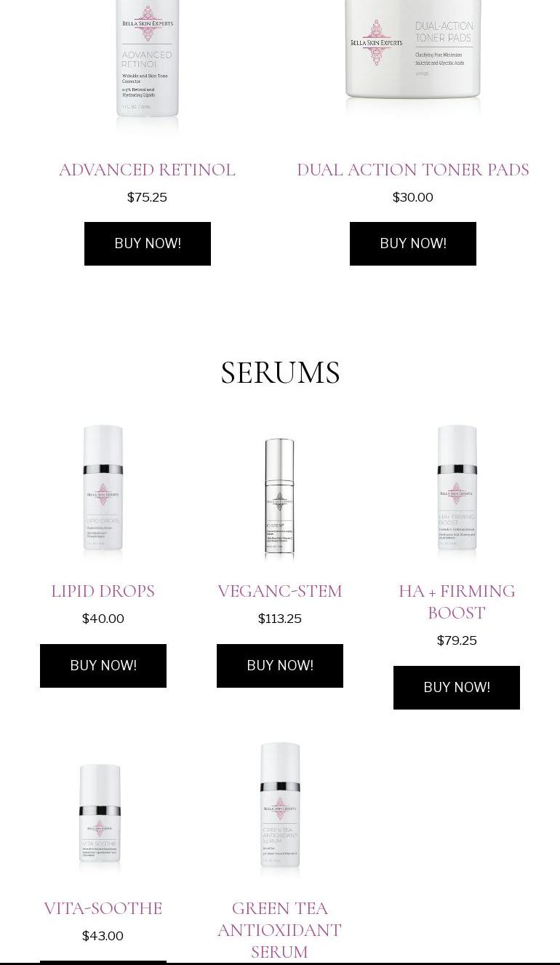Click Buy Now for VeganC-Stem serum
The image size is (560, 965).
(280, 666)
